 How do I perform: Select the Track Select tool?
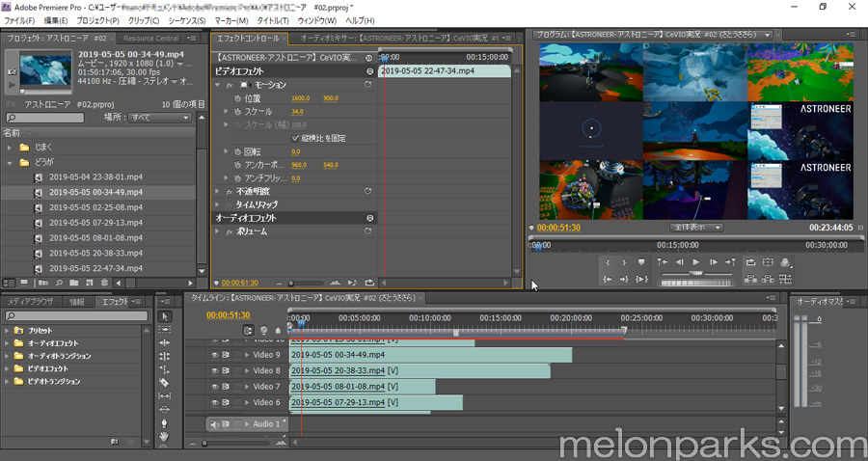[x=164, y=329]
